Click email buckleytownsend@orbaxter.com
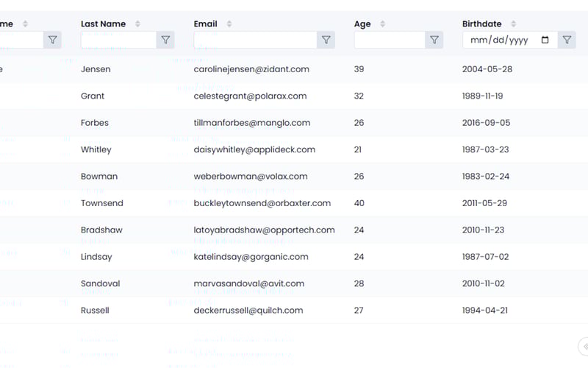Viewport: 588px width, 368px height. (262, 203)
